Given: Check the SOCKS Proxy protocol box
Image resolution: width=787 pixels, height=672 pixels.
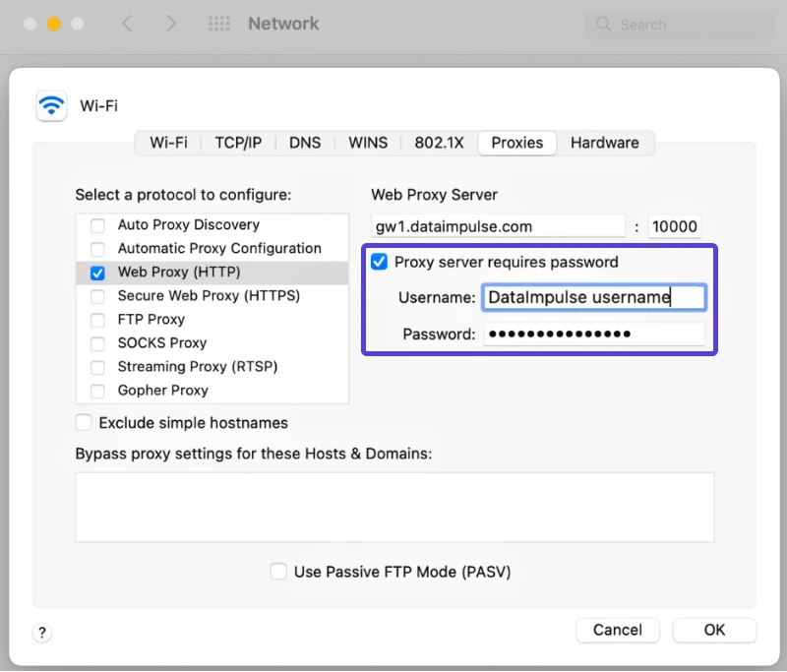Looking at the screenshot, I should coord(97,343).
